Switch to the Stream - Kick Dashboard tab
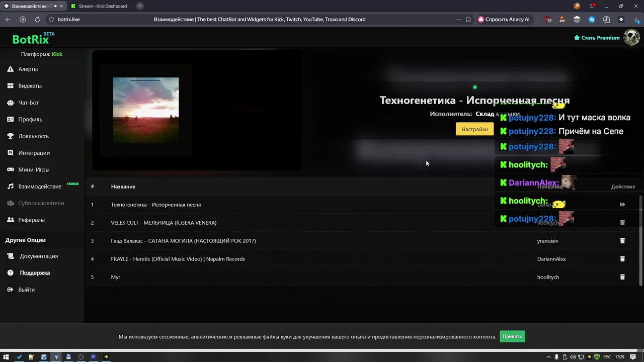Image resolution: width=644 pixels, height=362 pixels. (x=101, y=6)
